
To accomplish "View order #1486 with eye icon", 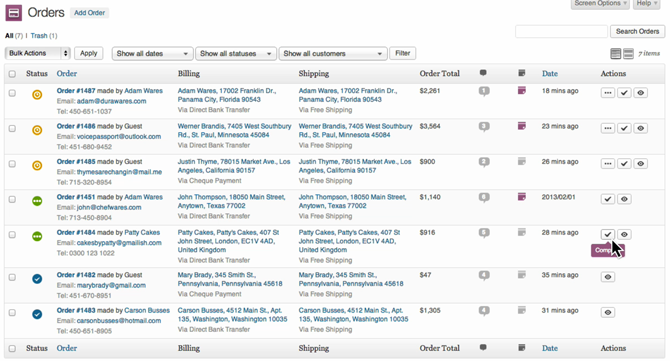I will pos(641,128).
